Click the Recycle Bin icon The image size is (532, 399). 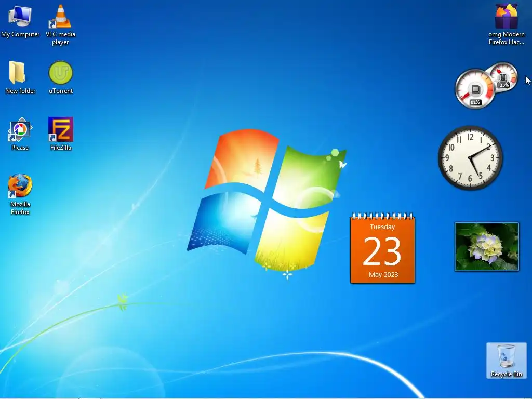pyautogui.click(x=506, y=361)
